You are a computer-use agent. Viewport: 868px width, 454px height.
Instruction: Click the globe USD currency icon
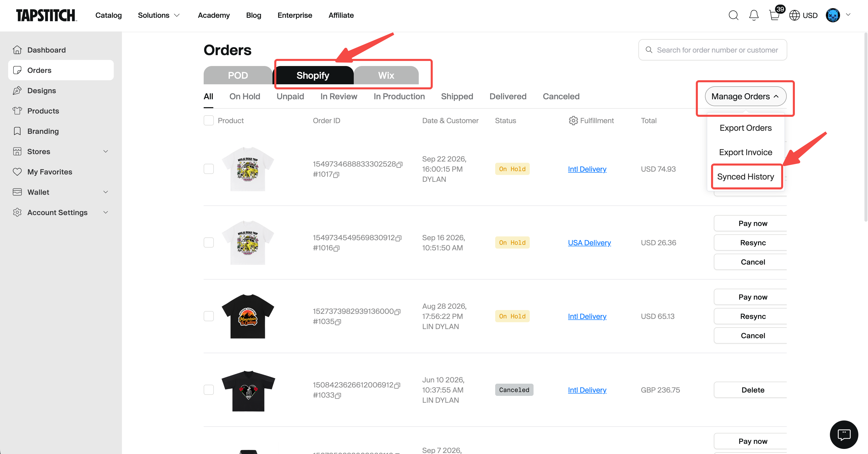click(x=794, y=15)
